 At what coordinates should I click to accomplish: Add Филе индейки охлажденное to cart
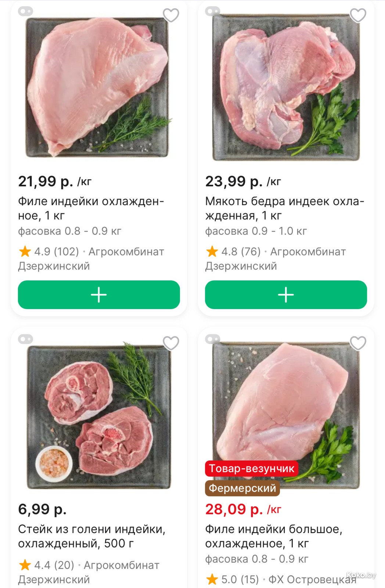tap(99, 295)
